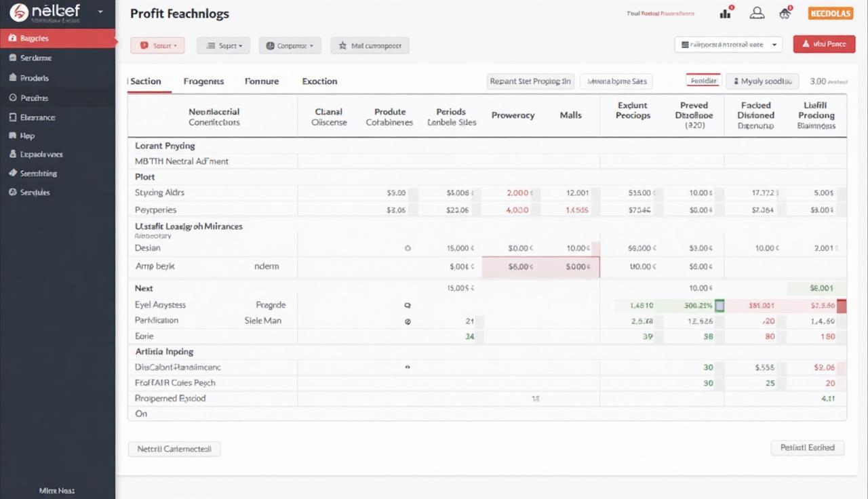
Task: Click the Peyrperies row label
Action: point(155,210)
